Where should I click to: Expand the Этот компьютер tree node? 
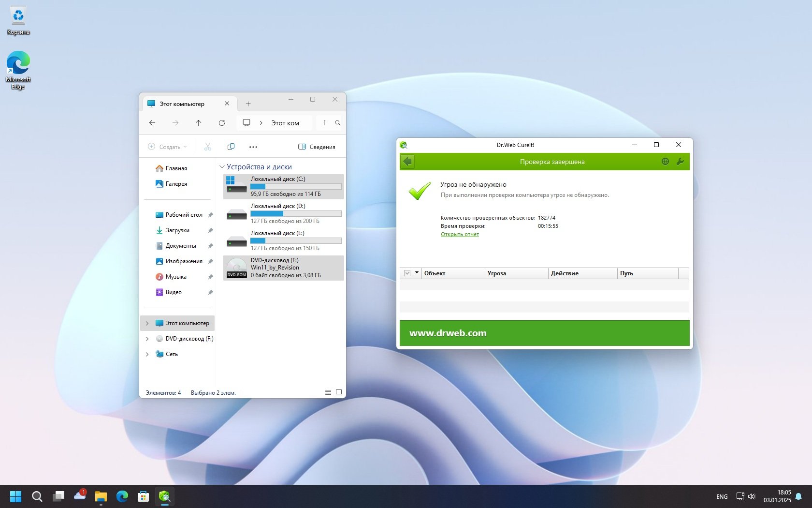(x=147, y=323)
